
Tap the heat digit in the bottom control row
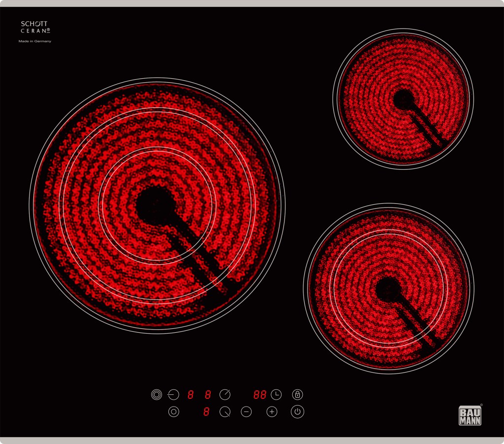tap(206, 412)
